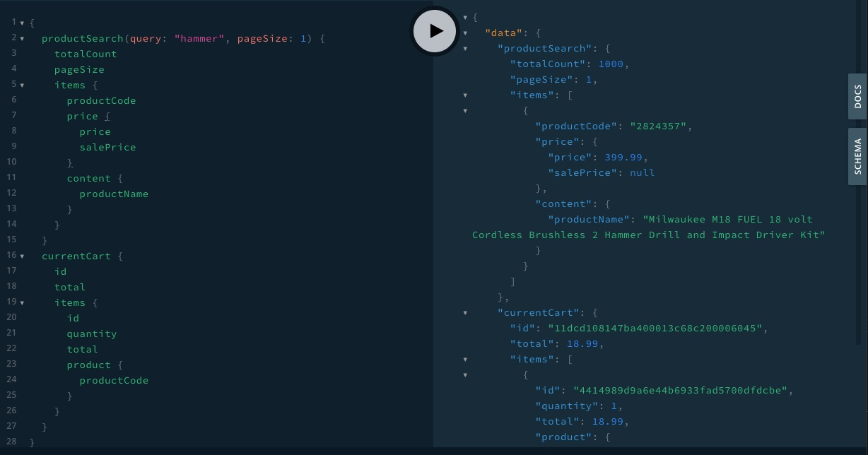This screenshot has height=455, width=868.
Task: Collapse productSearch block fold arrow at line 2
Action: tap(23, 39)
